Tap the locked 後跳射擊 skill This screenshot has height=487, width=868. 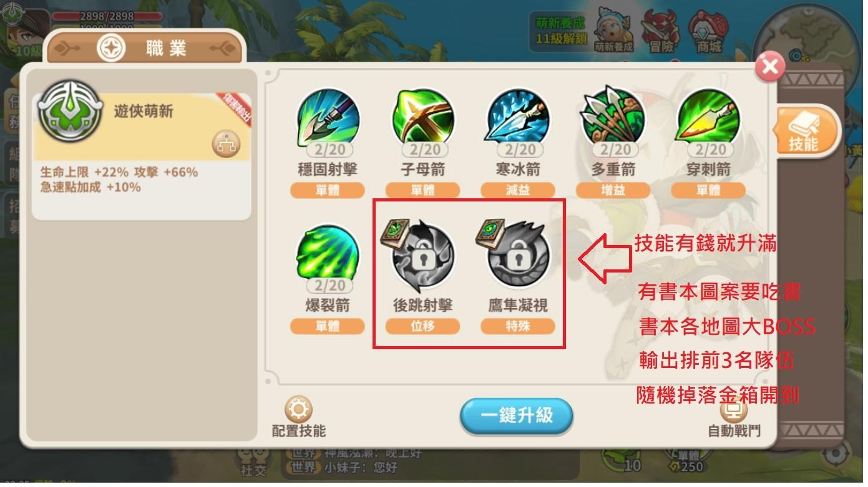(423, 256)
